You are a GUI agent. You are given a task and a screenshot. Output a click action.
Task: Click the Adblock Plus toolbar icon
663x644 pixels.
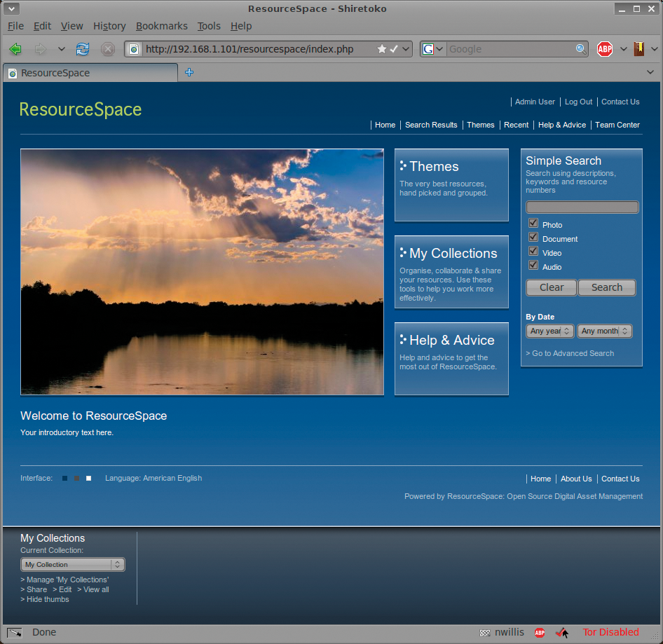click(605, 49)
